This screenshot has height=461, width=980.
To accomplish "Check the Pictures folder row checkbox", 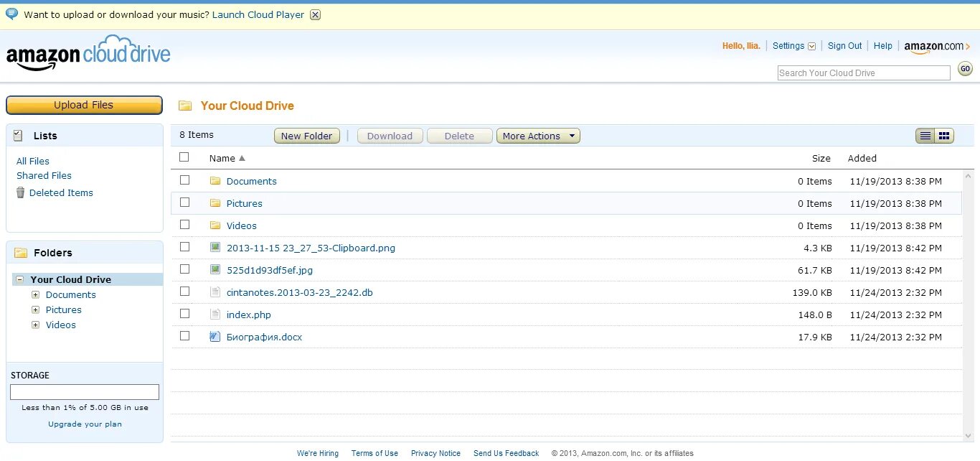I will click(x=184, y=202).
